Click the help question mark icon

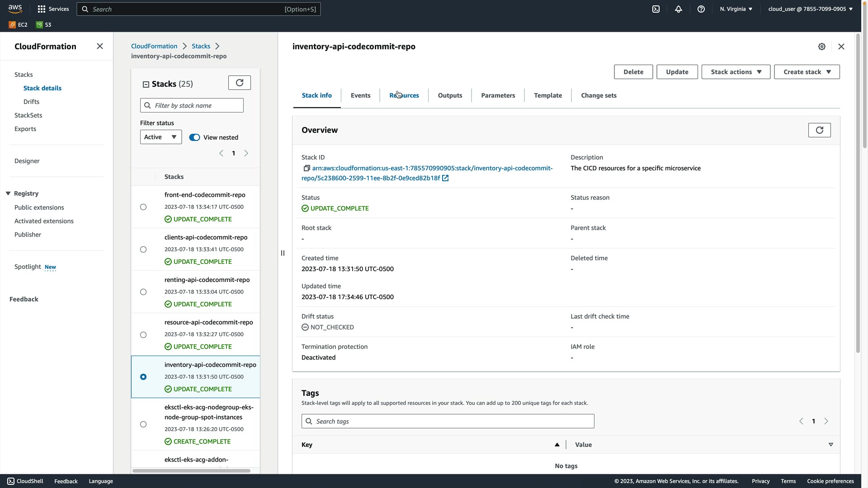coord(701,9)
